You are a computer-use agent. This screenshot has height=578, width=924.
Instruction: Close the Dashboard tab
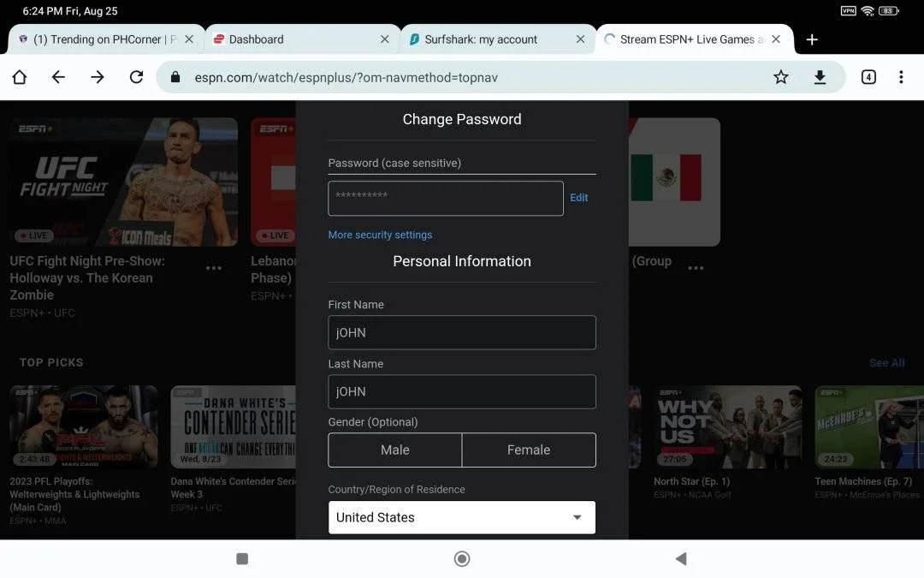385,39
